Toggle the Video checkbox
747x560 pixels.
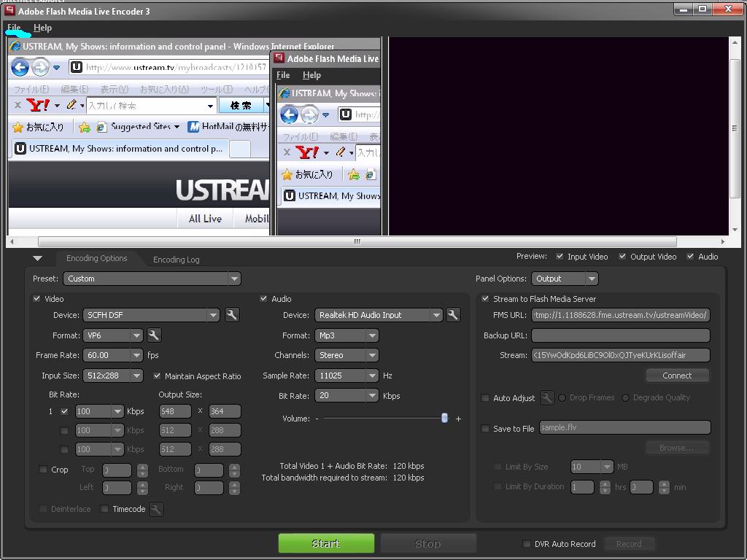[x=36, y=298]
